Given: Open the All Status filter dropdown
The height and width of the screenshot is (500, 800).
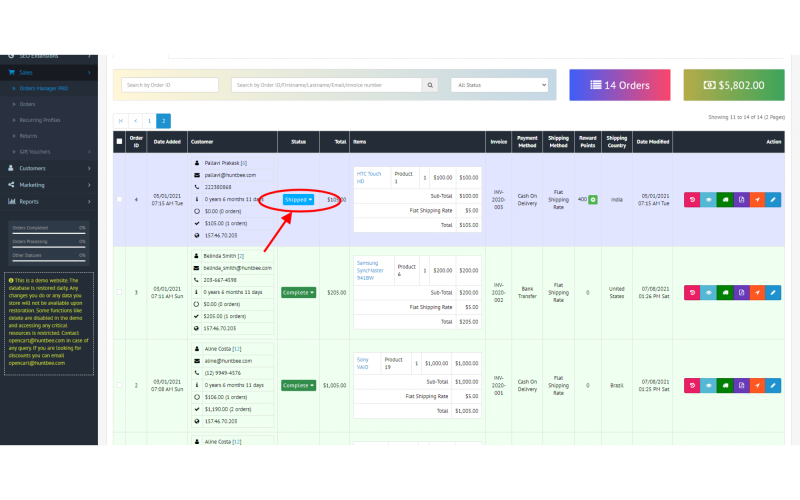Looking at the screenshot, I should click(x=499, y=85).
